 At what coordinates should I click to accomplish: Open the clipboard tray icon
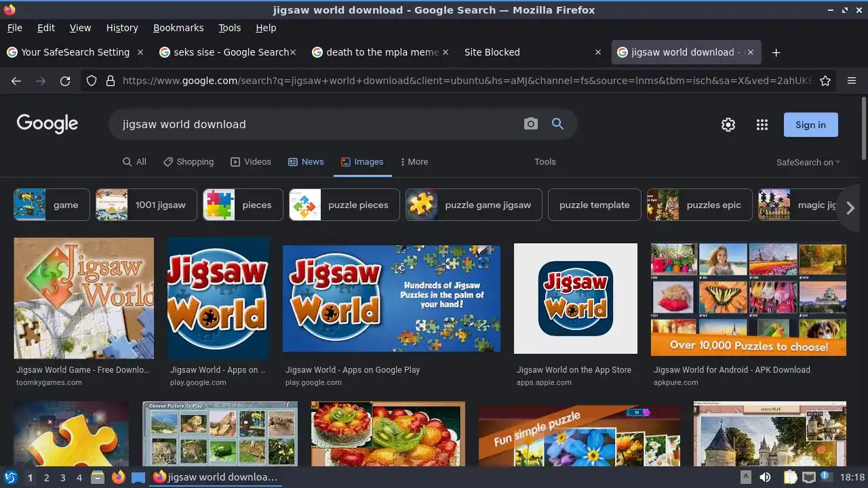(x=791, y=477)
